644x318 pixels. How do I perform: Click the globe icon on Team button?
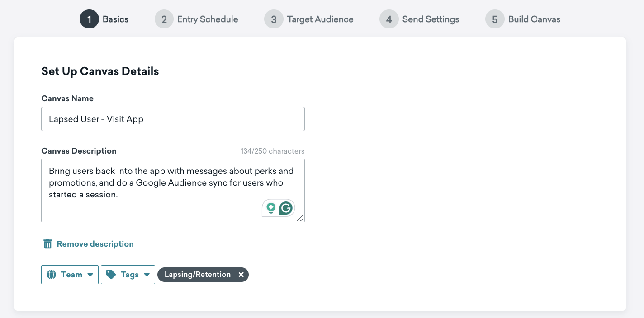tap(52, 275)
